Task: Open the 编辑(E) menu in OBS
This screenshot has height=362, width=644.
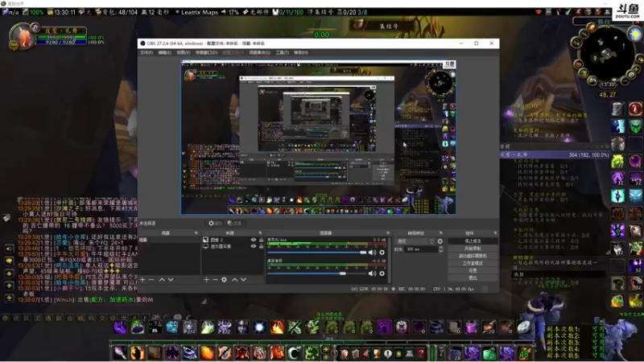Action: pos(165,52)
